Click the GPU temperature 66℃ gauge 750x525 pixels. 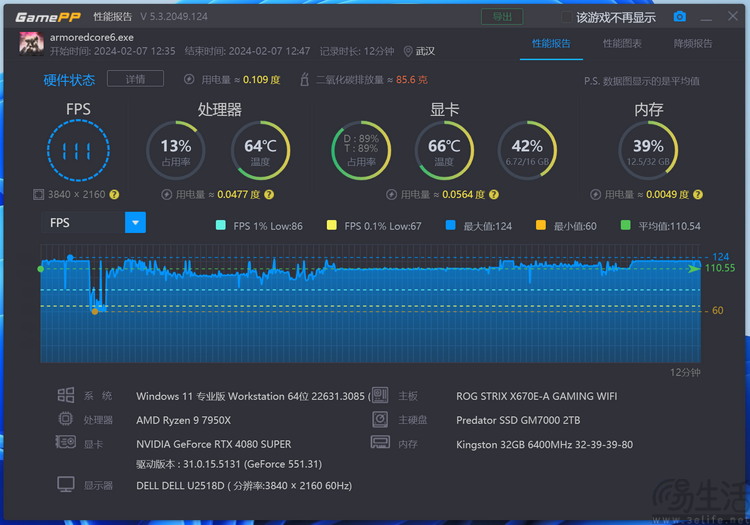(444, 151)
